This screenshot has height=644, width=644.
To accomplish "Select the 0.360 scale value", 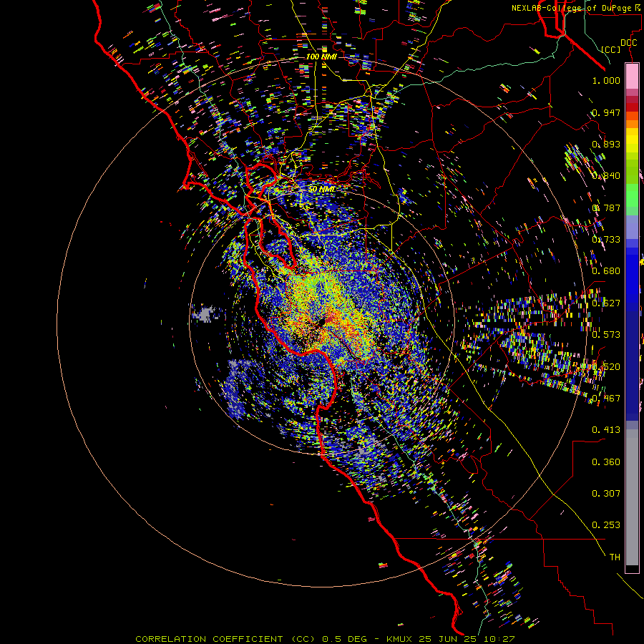I will click(606, 462).
